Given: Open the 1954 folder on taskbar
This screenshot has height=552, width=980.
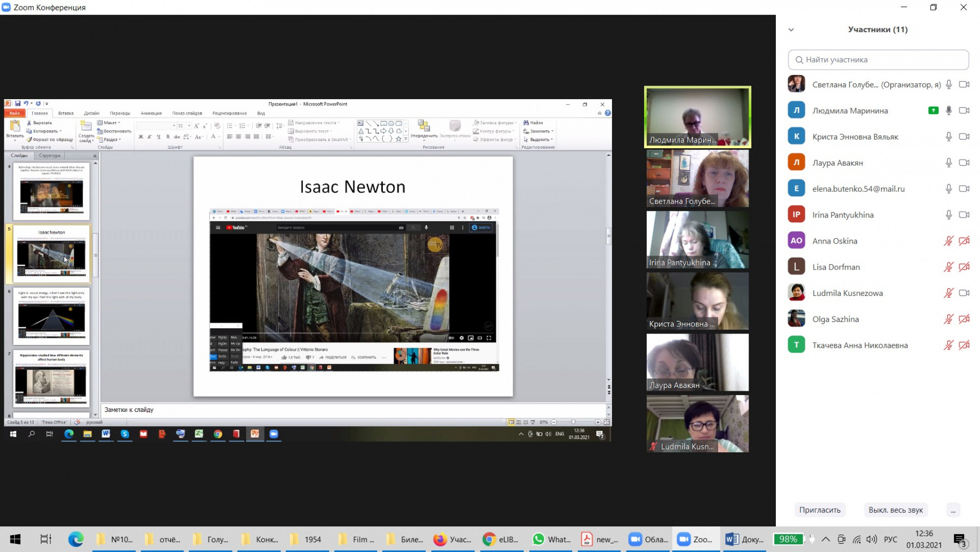Looking at the screenshot, I should (307, 539).
